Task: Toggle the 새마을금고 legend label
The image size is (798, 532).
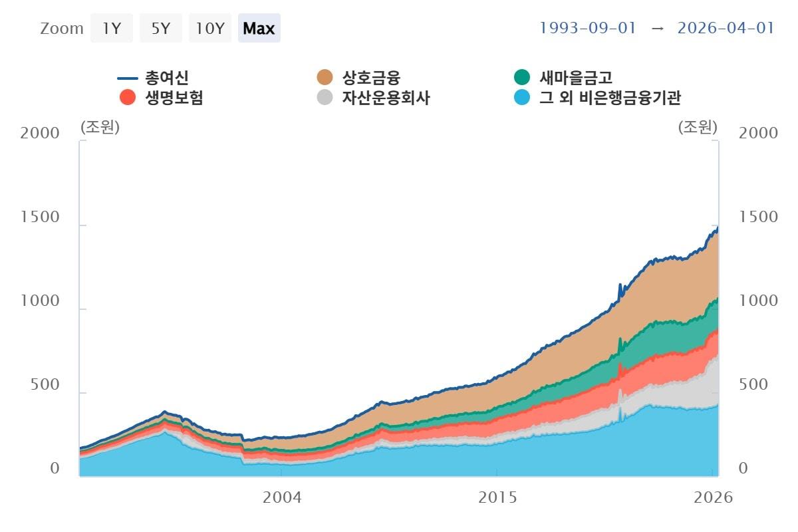Action: [x=576, y=78]
